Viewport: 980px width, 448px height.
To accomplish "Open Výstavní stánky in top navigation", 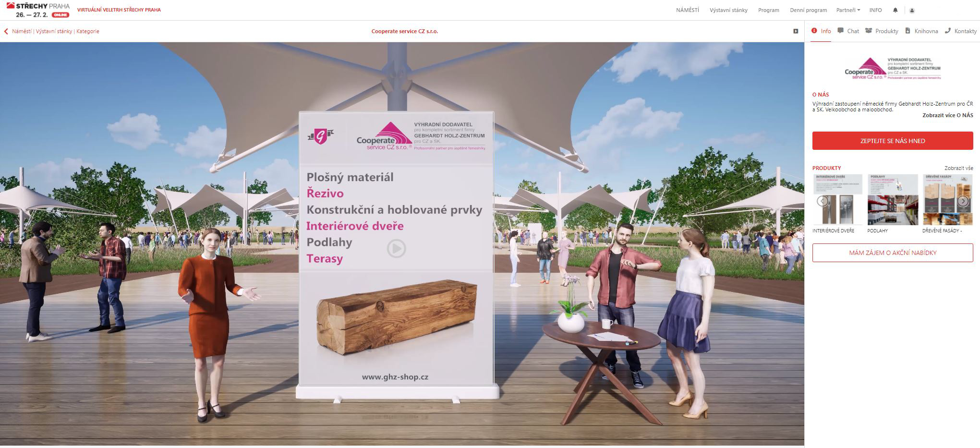I will point(728,10).
